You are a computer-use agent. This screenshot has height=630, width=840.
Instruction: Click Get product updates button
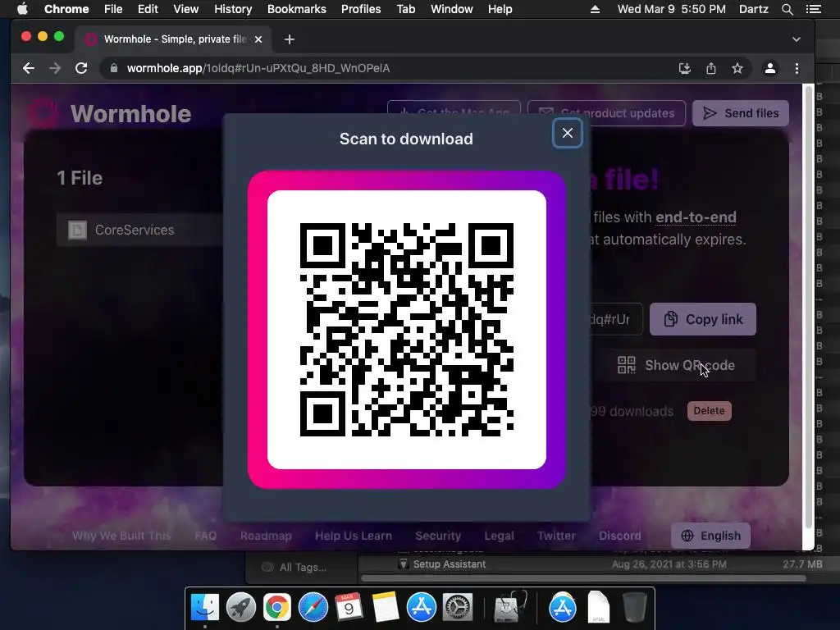606,113
